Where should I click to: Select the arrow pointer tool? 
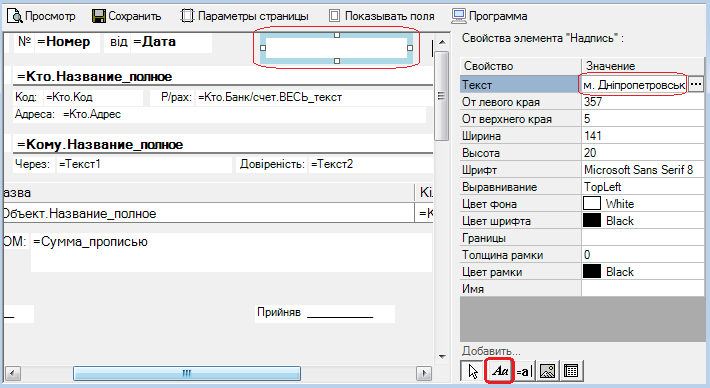coord(473,371)
